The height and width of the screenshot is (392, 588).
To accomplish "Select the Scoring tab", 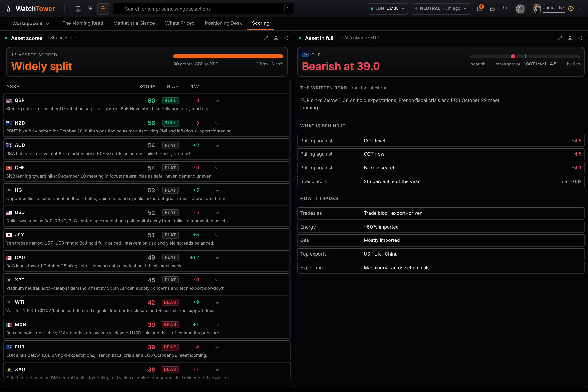I will [260, 23].
